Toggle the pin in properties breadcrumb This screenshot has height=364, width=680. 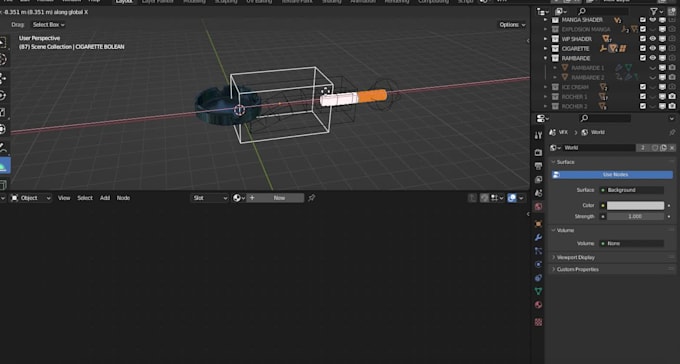[672, 132]
